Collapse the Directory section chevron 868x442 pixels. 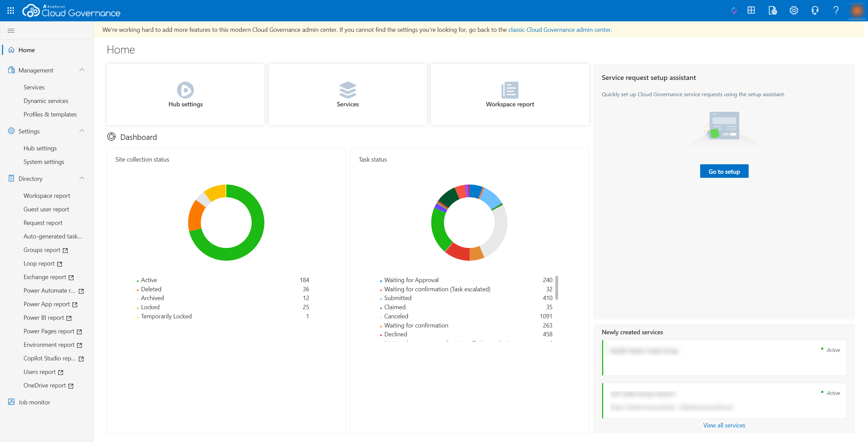(x=82, y=178)
